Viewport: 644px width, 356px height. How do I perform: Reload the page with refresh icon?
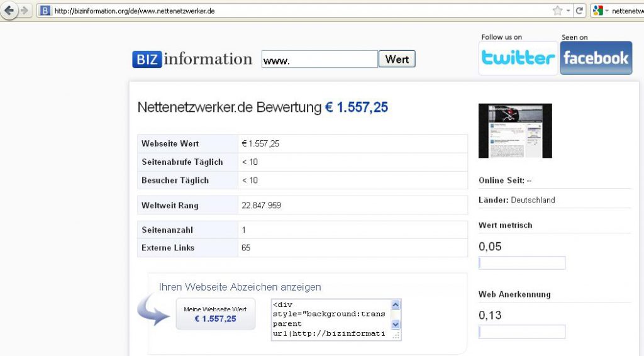[x=579, y=11]
